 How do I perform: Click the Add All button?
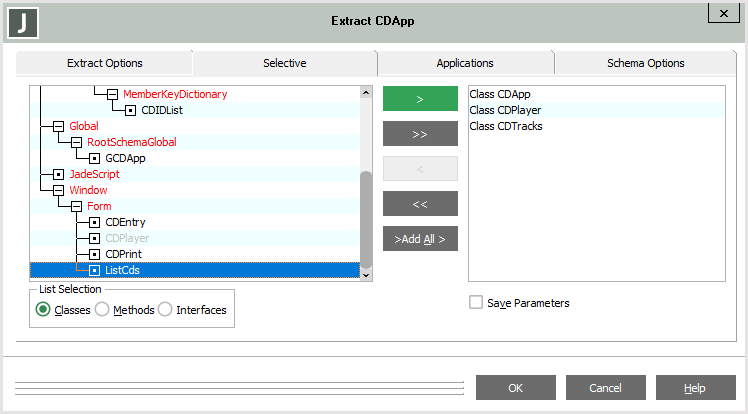pos(420,239)
